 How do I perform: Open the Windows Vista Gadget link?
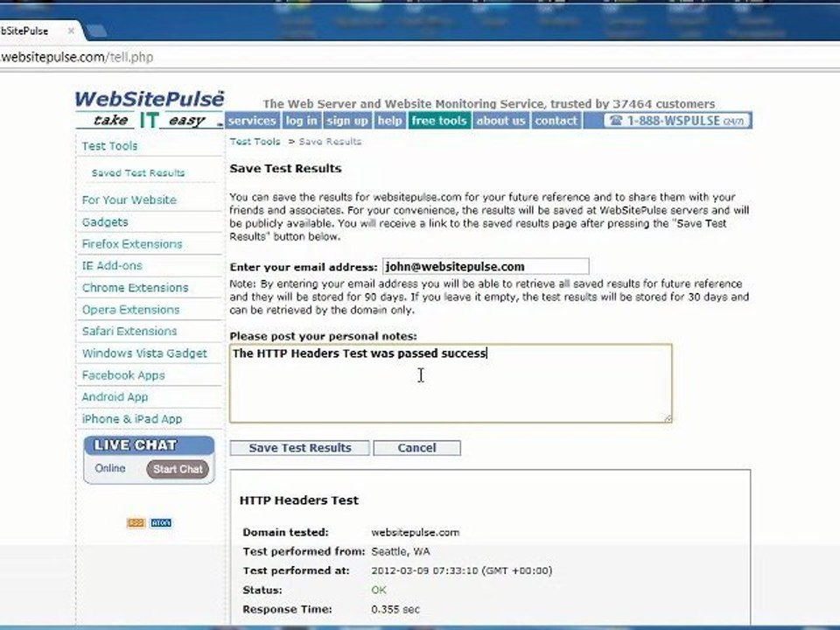144,353
